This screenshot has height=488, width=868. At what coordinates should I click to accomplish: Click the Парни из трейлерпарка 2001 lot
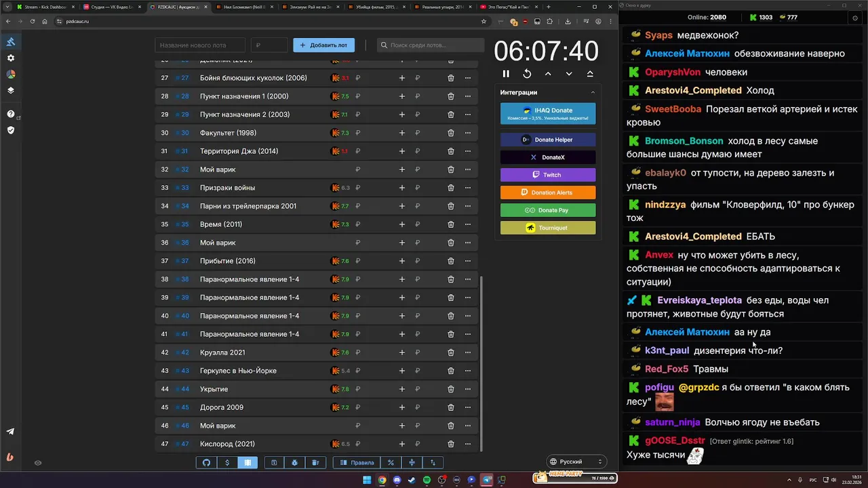[x=248, y=206]
